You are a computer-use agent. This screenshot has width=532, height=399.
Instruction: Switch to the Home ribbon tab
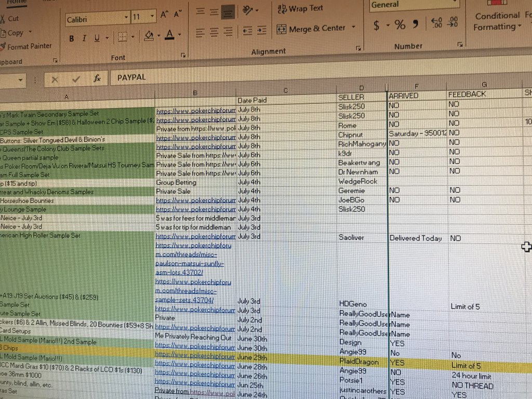pyautogui.click(x=17, y=2)
